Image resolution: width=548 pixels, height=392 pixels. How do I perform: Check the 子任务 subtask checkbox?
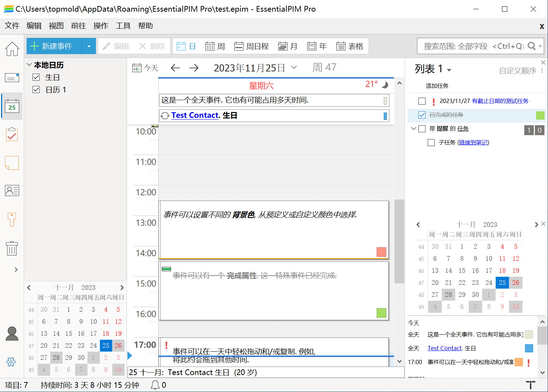431,143
